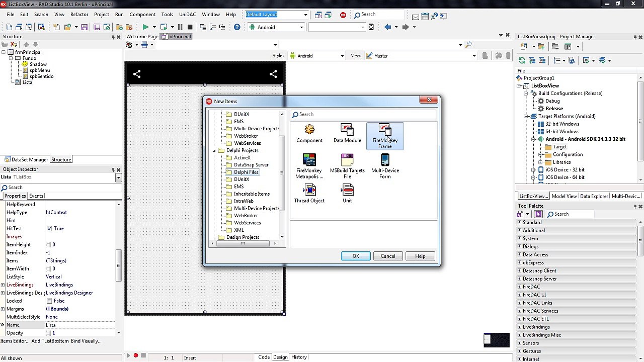644x362 pixels.
Task: Open the DataSet Manager tab
Action: (26, 159)
